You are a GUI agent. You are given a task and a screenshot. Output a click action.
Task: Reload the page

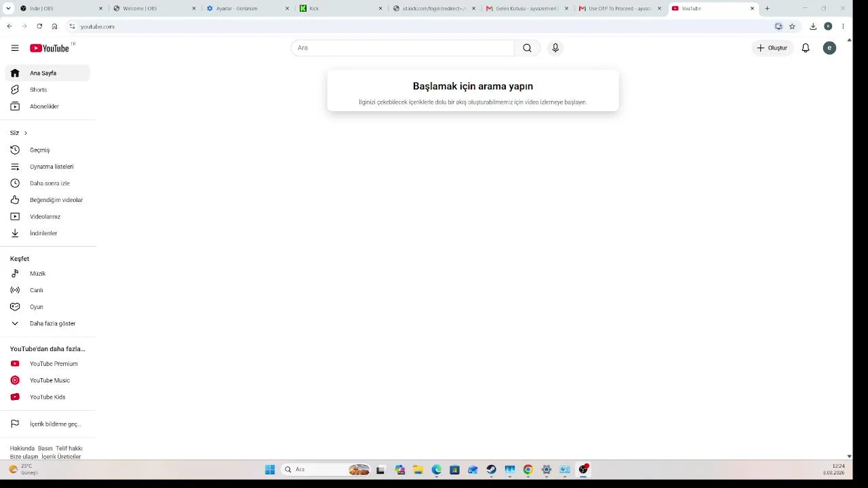coord(39,26)
